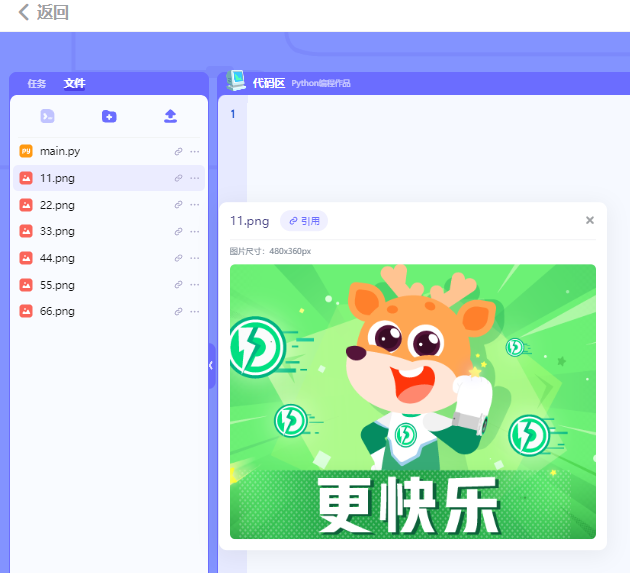The width and height of the screenshot is (630, 573).
Task: Click the new terminal file icon
Action: [x=47, y=116]
